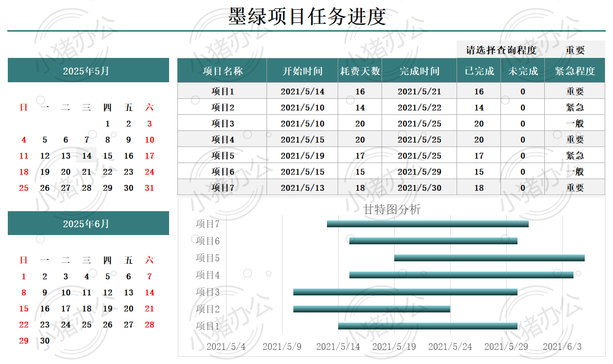Viewport: 613px width, 364px height.
Task: Click the 项目3 bar in Gantt chart
Action: 405,292
